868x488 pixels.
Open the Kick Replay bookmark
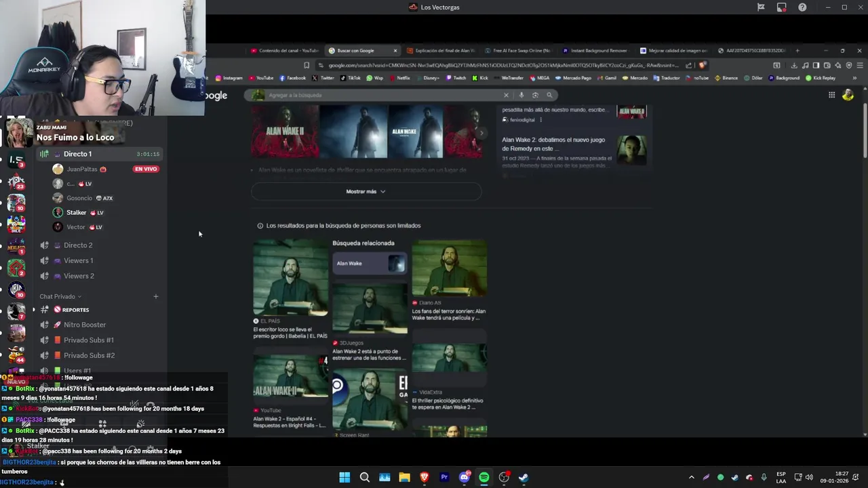pyautogui.click(x=821, y=78)
